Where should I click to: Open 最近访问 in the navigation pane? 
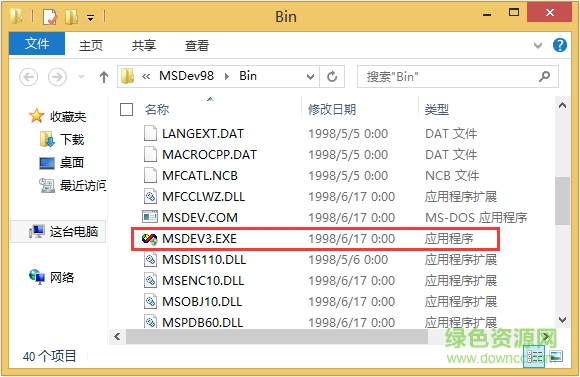[83, 185]
